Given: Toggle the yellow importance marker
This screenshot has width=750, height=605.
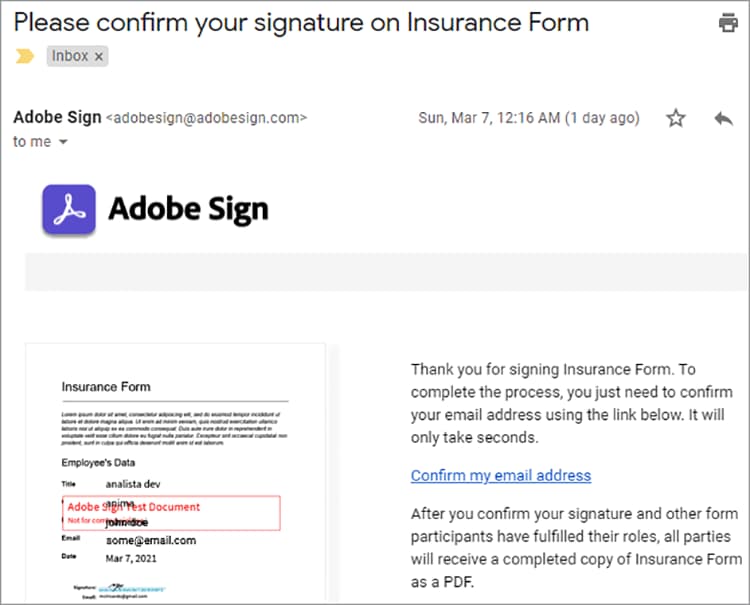Looking at the screenshot, I should click(x=24, y=57).
